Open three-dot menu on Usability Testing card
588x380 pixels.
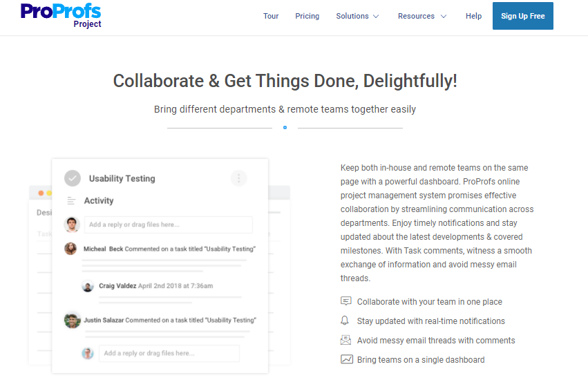(x=239, y=178)
